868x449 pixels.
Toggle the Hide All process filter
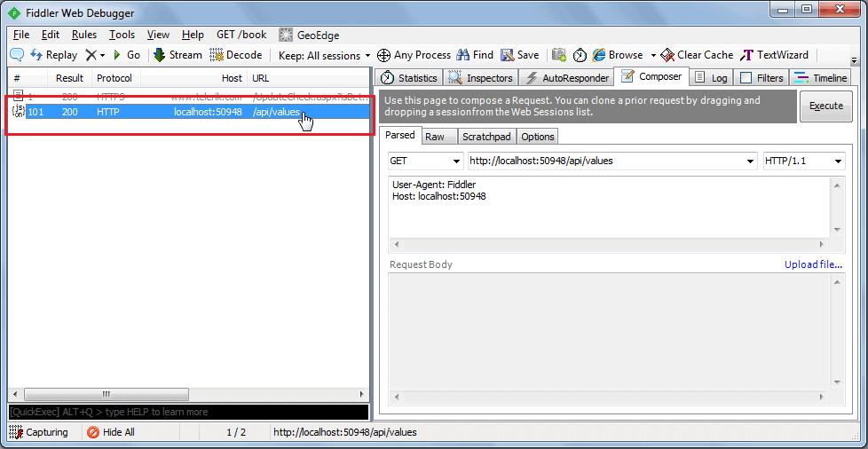111,432
